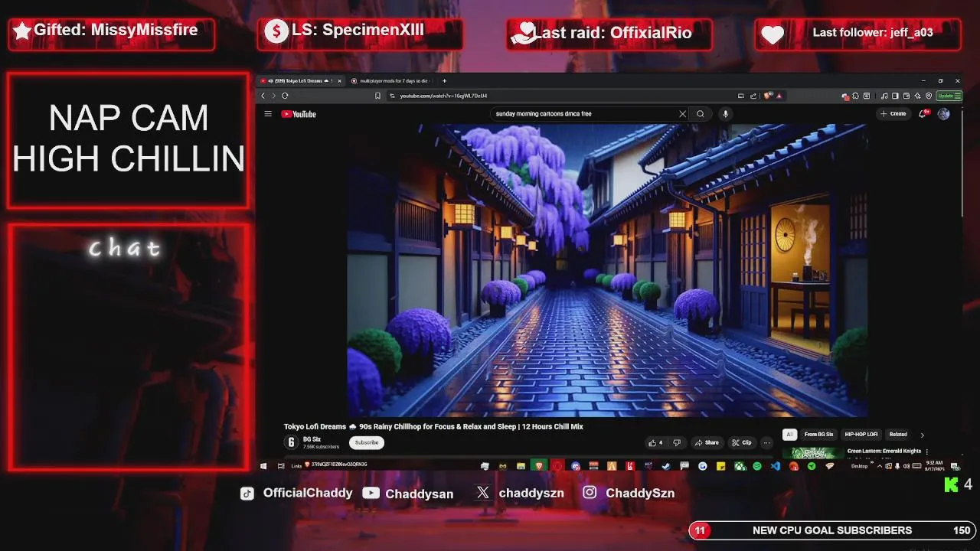980x551 pixels.
Task: Select the From BG Six chip
Action: 818,435
